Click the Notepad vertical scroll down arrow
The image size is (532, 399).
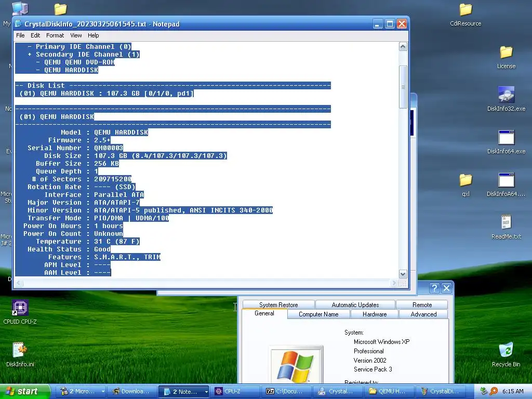click(403, 274)
